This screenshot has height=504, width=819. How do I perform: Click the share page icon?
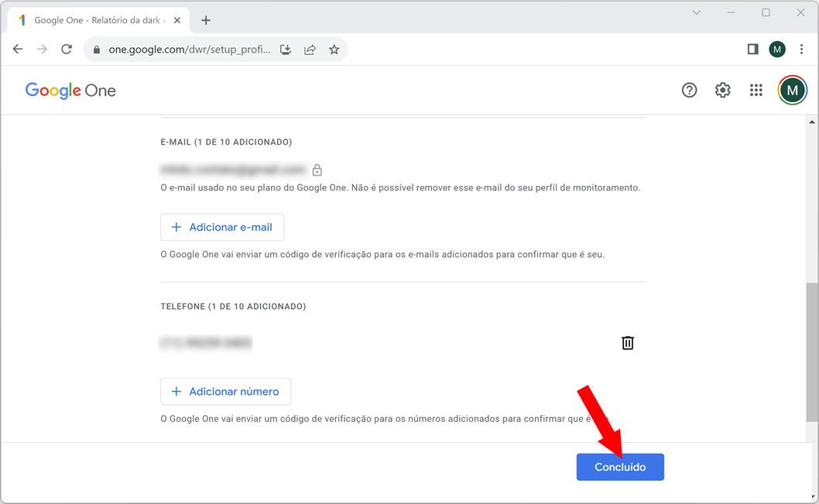click(x=310, y=50)
